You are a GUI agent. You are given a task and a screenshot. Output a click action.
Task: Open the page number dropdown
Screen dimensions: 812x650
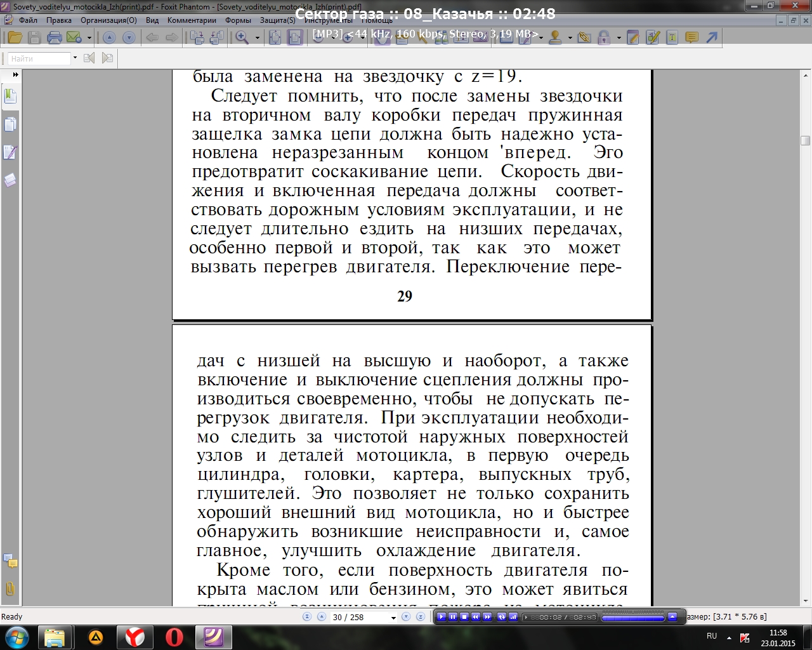coord(393,618)
